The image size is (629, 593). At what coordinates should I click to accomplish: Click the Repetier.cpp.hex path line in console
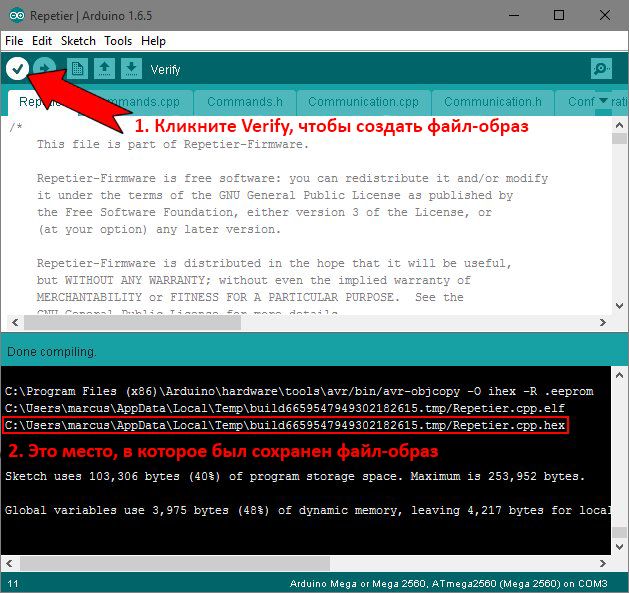285,425
